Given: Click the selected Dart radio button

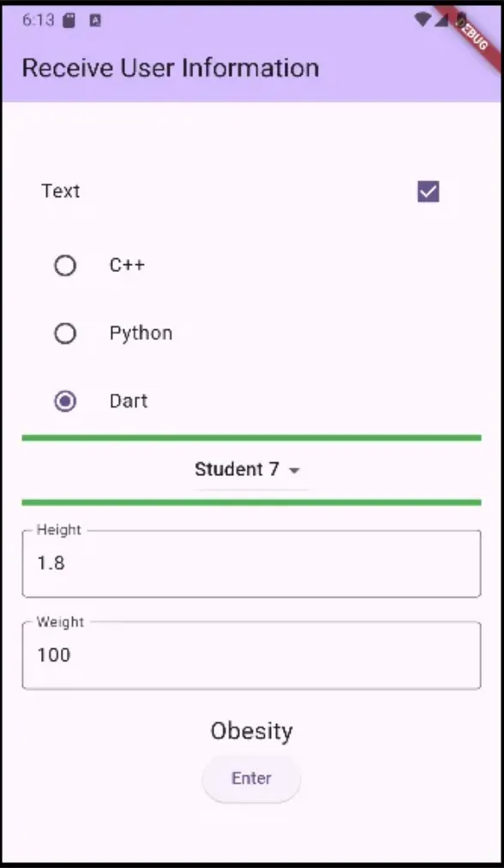Looking at the screenshot, I should pos(65,401).
